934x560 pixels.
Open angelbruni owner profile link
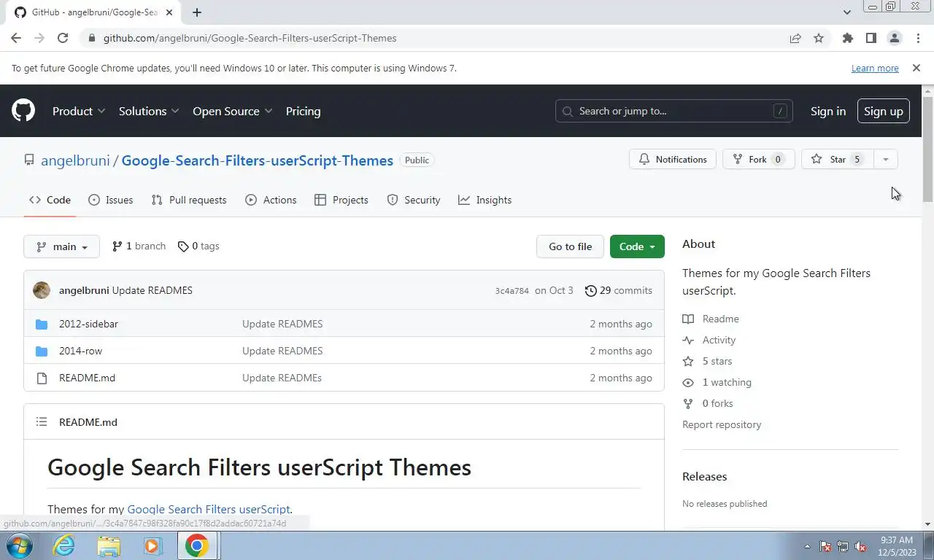(x=75, y=160)
